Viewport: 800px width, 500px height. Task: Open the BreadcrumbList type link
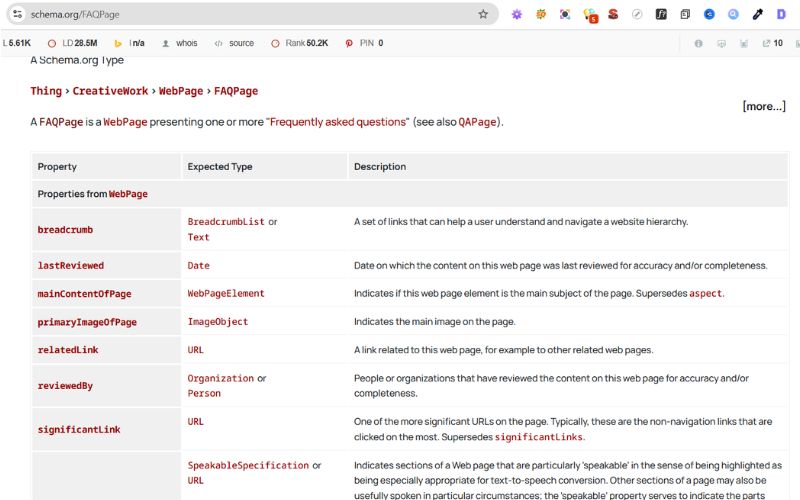226,221
